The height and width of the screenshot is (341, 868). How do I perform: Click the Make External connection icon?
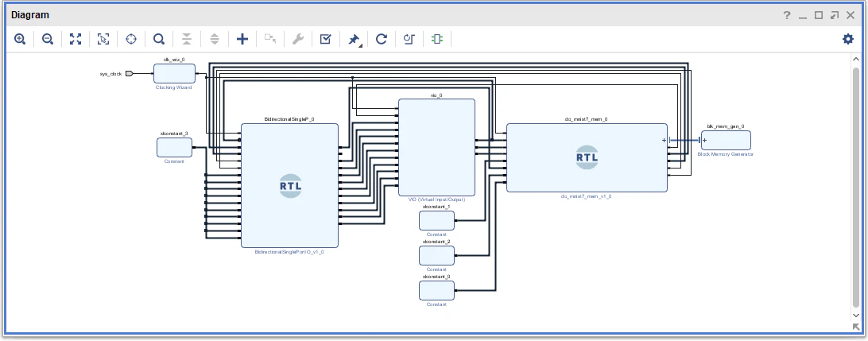pyautogui.click(x=270, y=39)
